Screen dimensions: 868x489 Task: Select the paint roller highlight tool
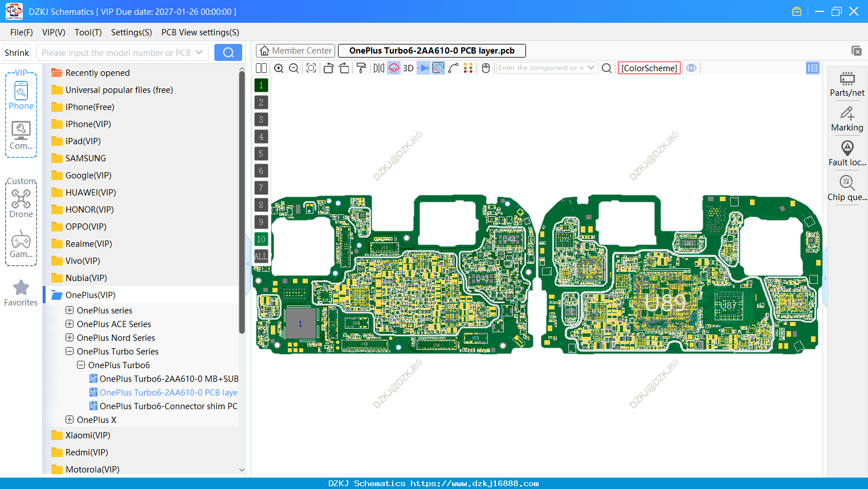361,68
